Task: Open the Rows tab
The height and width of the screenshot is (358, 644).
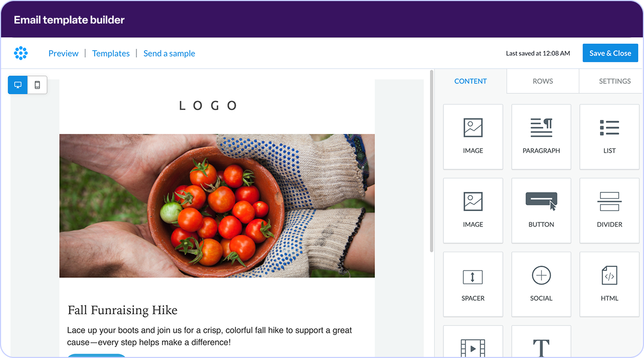Action: (542, 81)
